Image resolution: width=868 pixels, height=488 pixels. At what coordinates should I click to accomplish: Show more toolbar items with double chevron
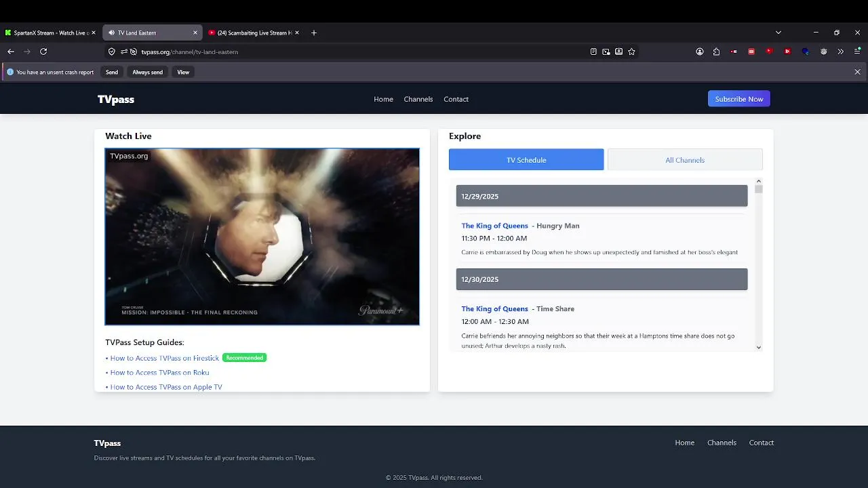pos(841,52)
